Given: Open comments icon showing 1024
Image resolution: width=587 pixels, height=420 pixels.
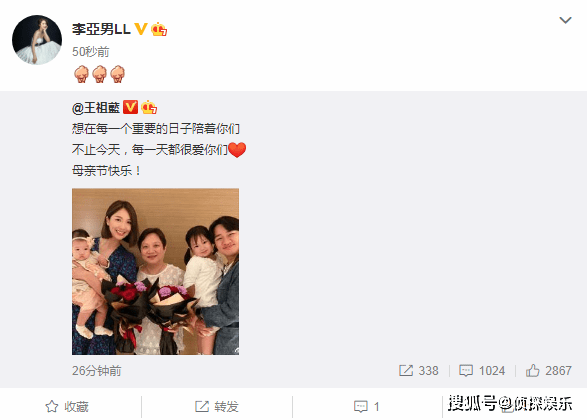Looking at the screenshot, I should 482,371.
